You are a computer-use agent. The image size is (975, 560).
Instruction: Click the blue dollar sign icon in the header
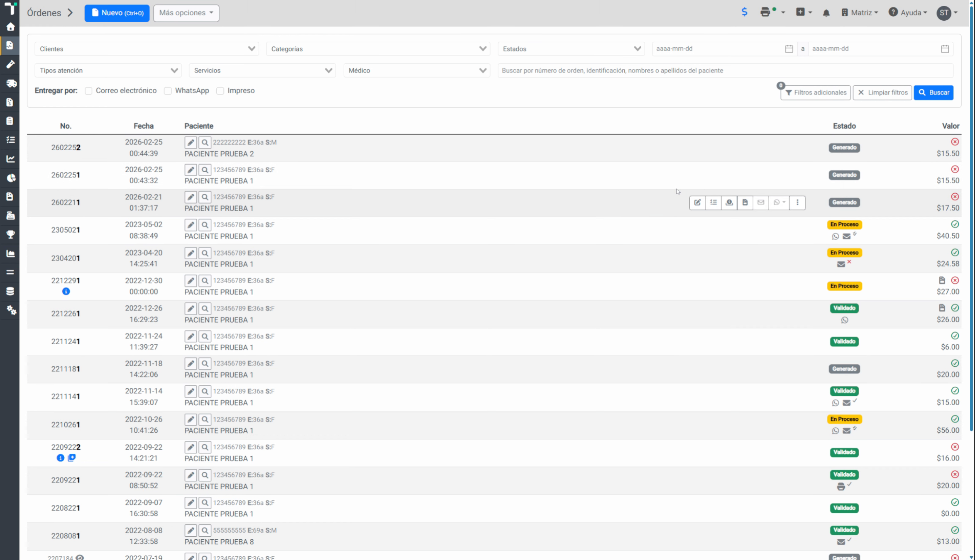(x=744, y=12)
